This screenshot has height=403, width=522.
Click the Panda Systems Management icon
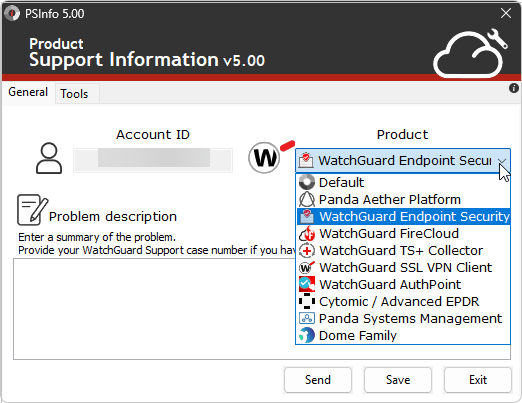tap(307, 318)
